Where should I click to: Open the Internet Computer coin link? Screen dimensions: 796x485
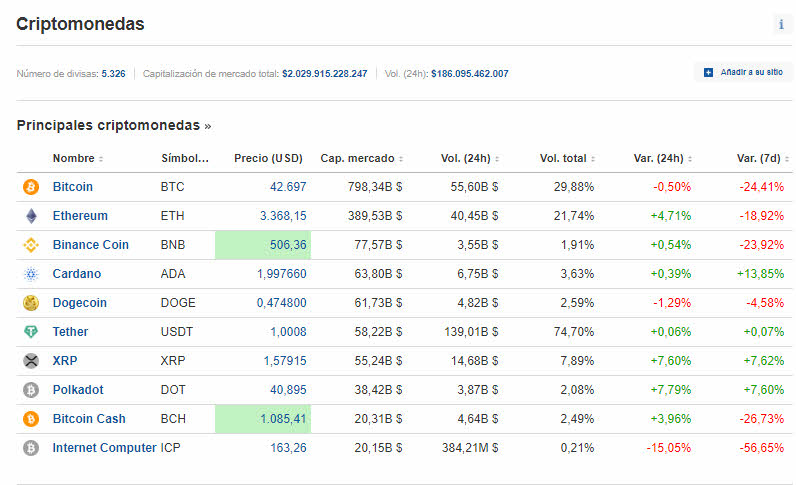tap(104, 448)
